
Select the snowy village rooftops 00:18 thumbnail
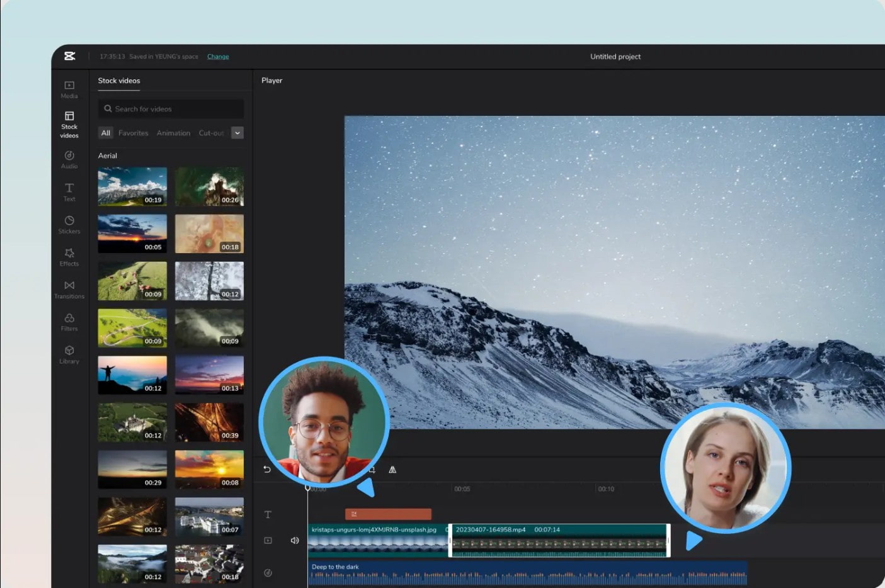pos(209,564)
